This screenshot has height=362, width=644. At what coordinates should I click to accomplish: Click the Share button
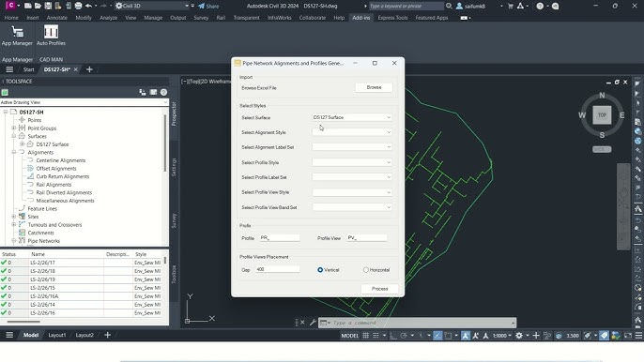pos(208,6)
